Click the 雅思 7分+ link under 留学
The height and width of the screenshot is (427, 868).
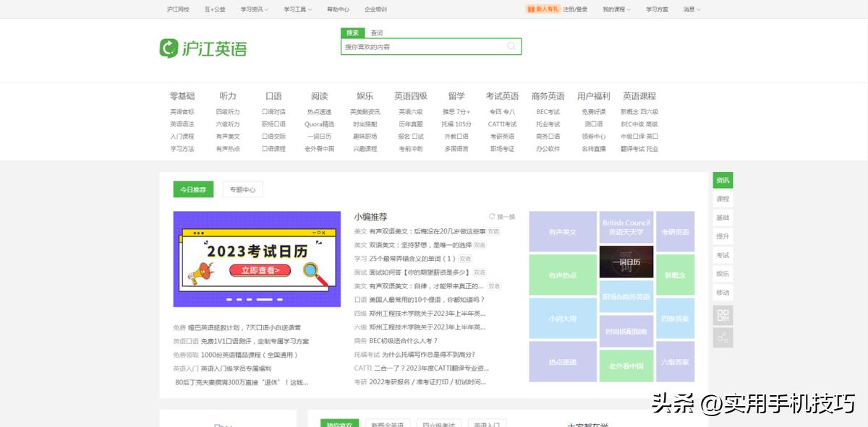[x=456, y=111]
